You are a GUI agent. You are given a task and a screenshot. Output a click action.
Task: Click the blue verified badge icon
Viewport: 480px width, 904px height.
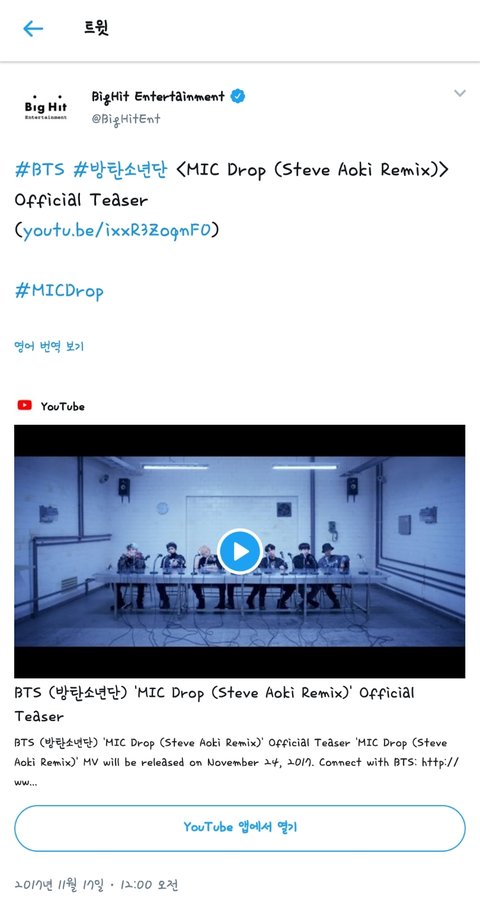point(238,96)
